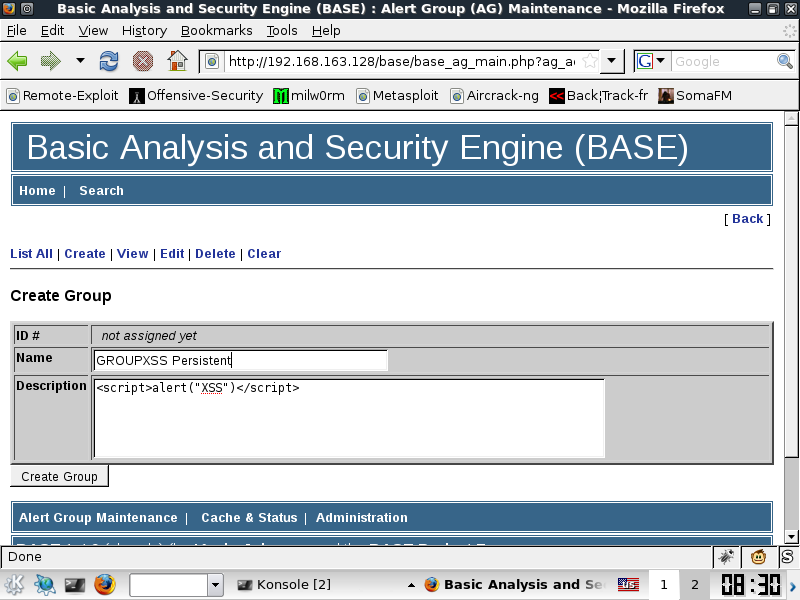Open the milw0rm bookmark

[x=309, y=95]
